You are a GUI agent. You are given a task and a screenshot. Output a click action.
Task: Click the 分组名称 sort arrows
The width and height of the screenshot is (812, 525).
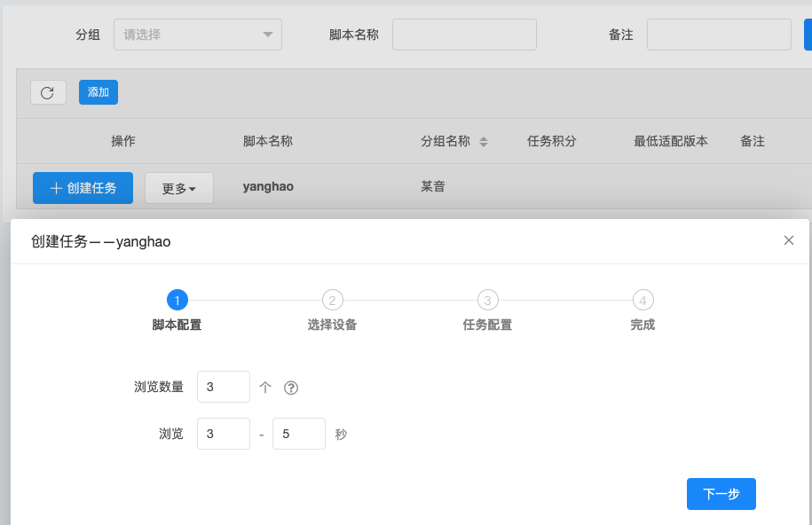[484, 142]
